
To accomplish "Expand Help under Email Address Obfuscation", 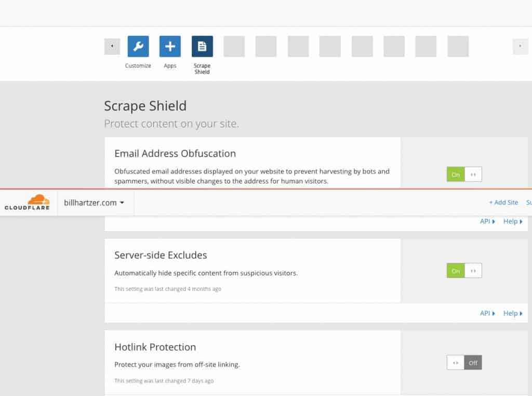I will point(513,221).
